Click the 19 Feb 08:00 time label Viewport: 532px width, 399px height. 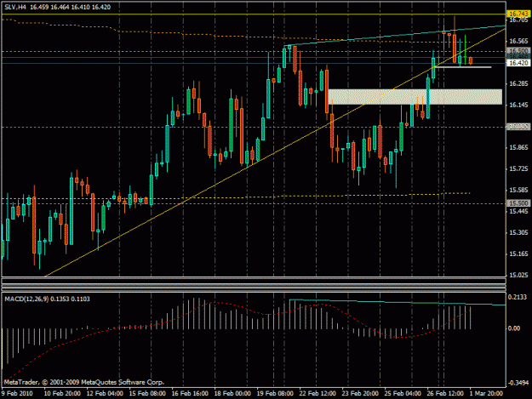tap(275, 394)
